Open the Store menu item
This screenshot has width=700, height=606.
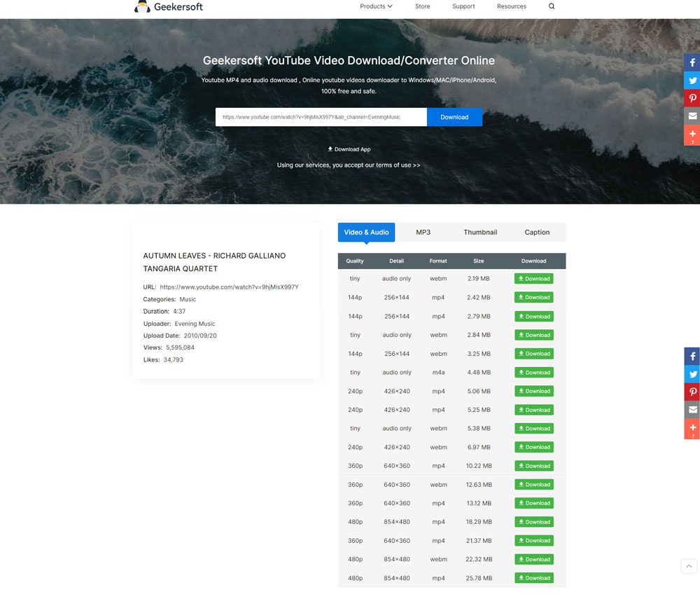pyautogui.click(x=422, y=6)
